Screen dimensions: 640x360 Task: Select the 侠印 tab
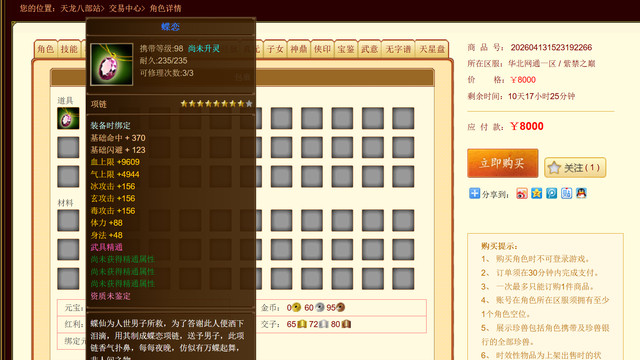322,49
